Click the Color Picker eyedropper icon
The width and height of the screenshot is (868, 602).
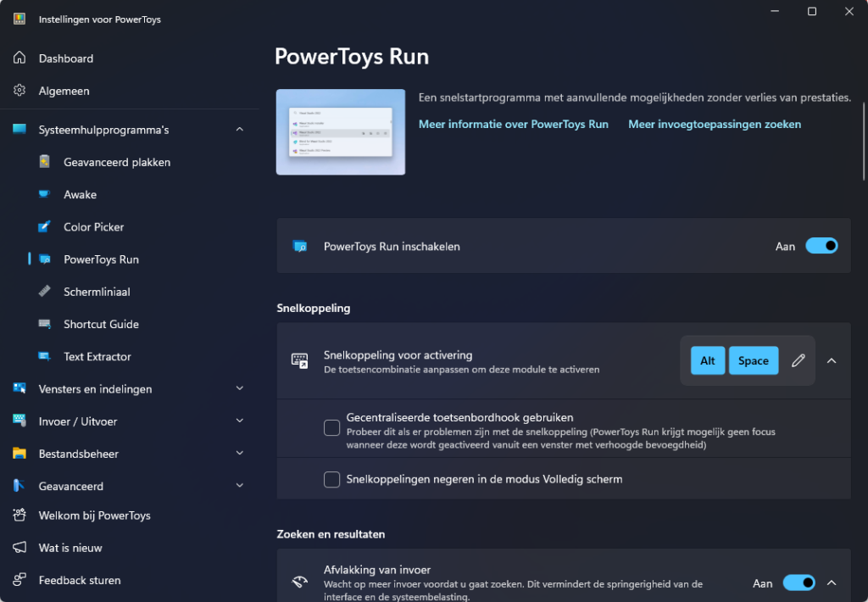[x=44, y=226]
